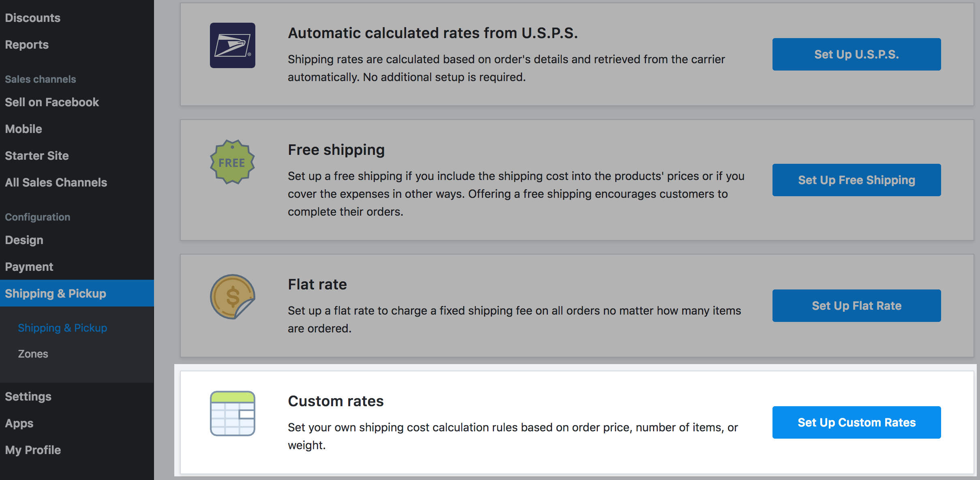Click the U.S.P.S. eagle logo icon
Image resolution: width=980 pixels, height=480 pixels.
coord(232,45)
